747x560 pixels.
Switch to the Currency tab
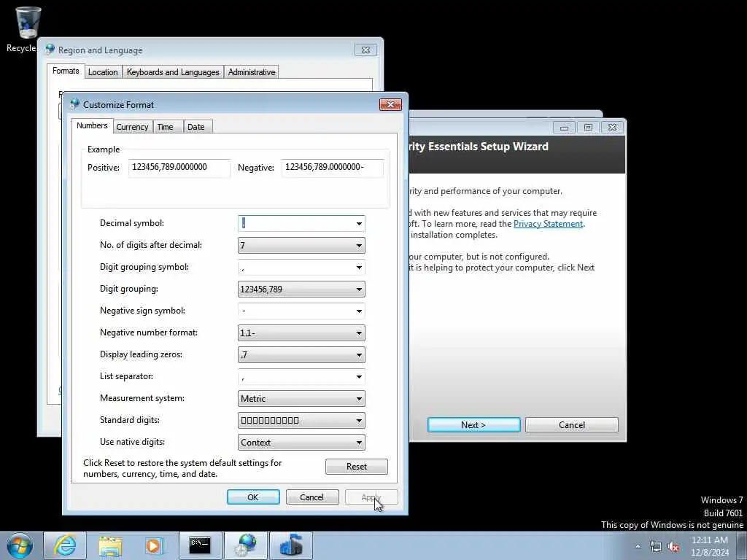[132, 127]
